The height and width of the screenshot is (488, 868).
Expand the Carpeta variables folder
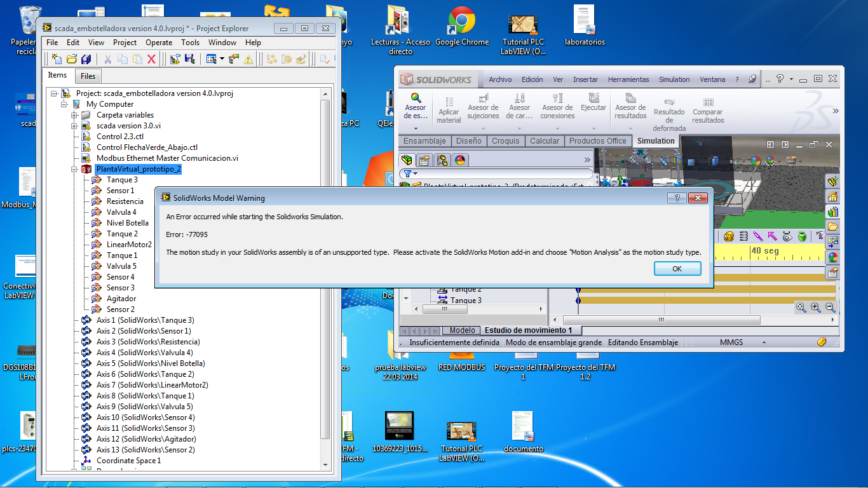coord(75,115)
